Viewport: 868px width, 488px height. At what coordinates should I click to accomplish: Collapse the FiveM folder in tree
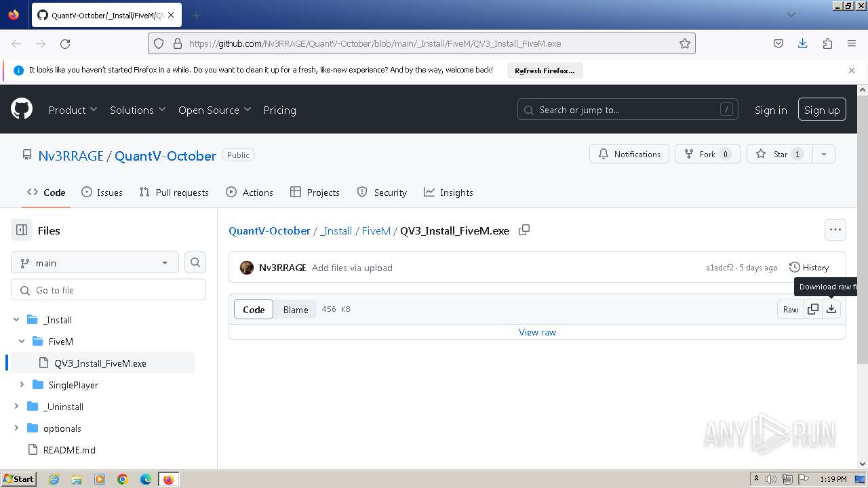click(22, 342)
